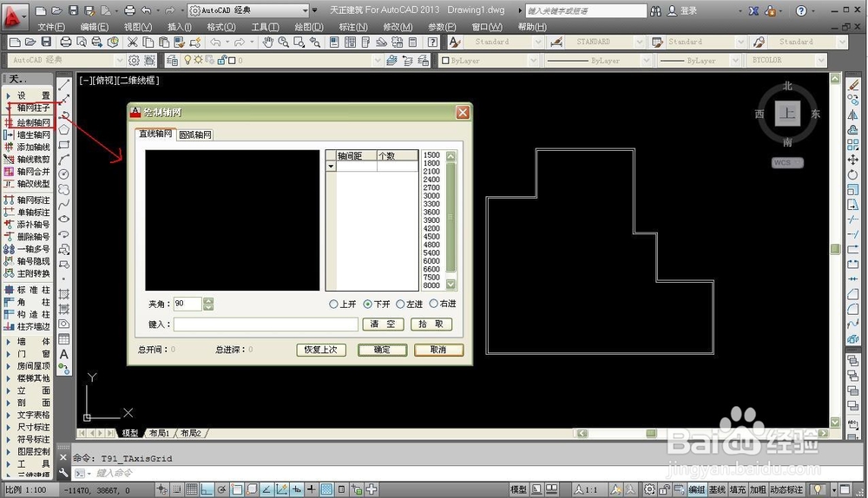Click the Text Style icon

coord(455,42)
